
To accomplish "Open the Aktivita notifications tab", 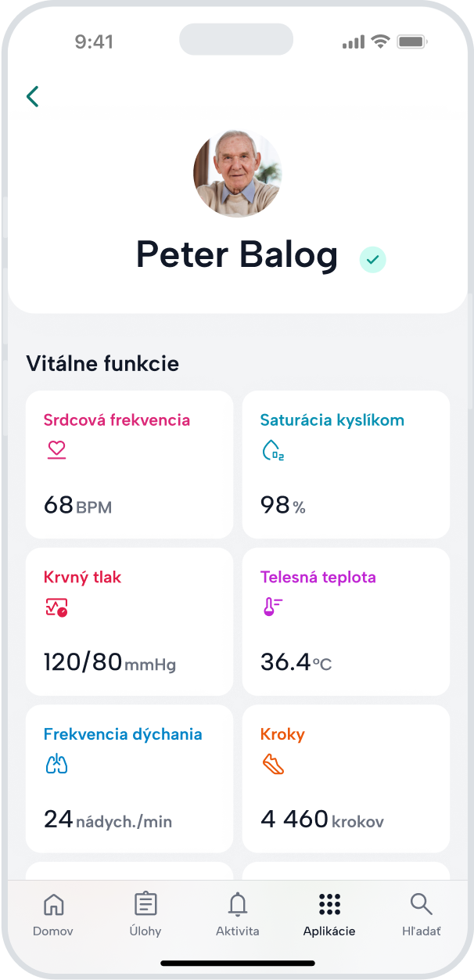I will click(x=238, y=914).
